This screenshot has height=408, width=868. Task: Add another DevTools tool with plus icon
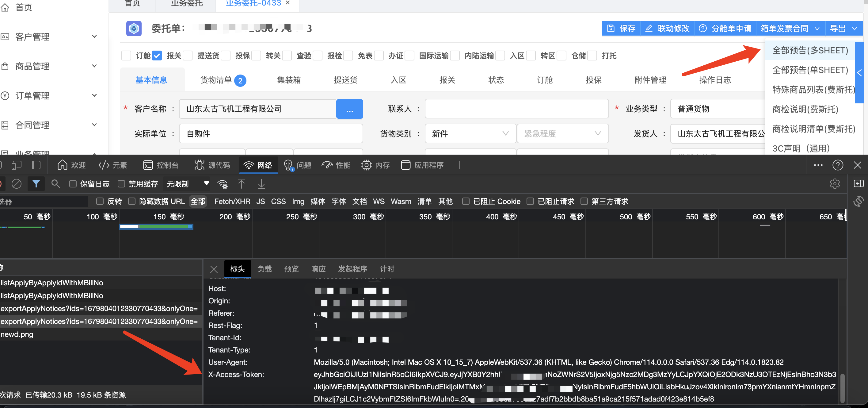(x=460, y=165)
